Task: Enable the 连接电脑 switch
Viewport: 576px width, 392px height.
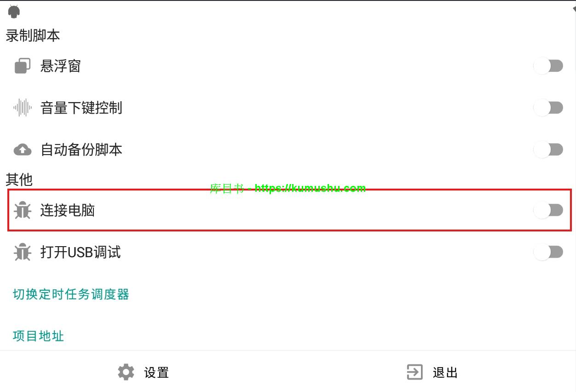Action: [548, 210]
